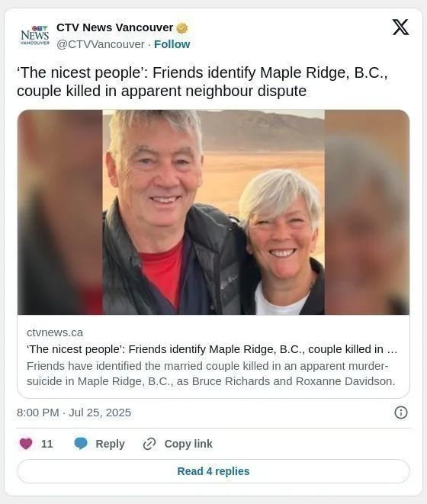Image resolution: width=427 pixels, height=504 pixels.
Task: Click the blue reply speech bubble icon
Action: tap(81, 444)
